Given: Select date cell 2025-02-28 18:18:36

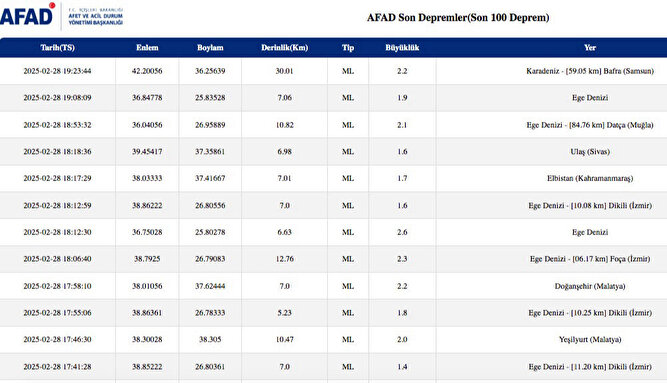Looking at the screenshot, I should click(57, 151).
